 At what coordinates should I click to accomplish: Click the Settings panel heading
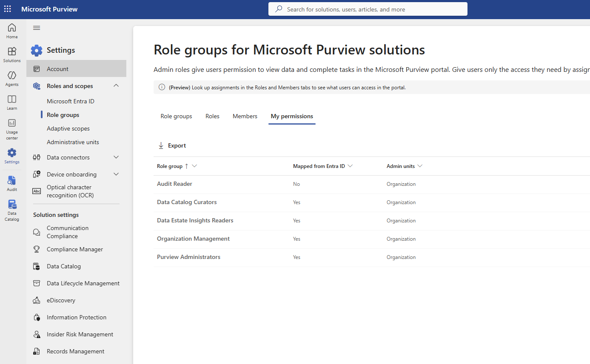point(61,50)
